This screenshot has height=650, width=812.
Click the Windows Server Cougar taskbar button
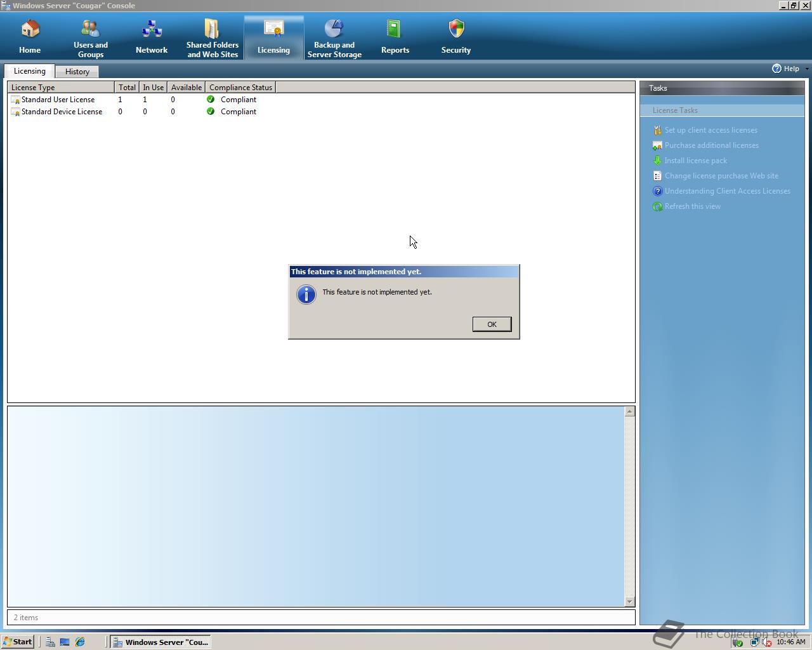(160, 642)
